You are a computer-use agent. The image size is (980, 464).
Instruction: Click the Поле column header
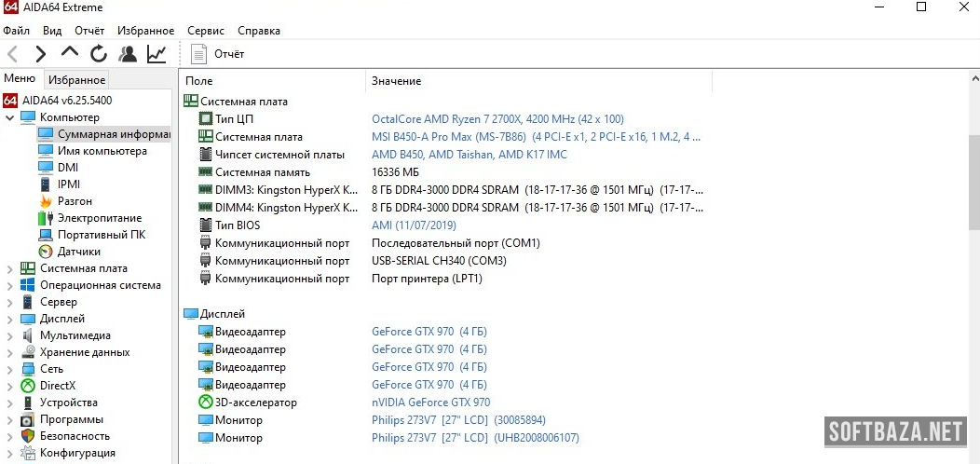tap(199, 82)
